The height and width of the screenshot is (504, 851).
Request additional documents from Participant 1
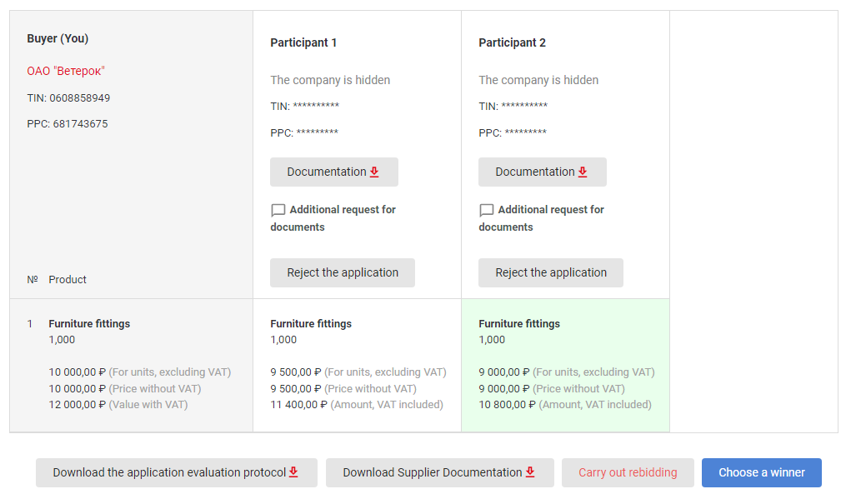333,218
